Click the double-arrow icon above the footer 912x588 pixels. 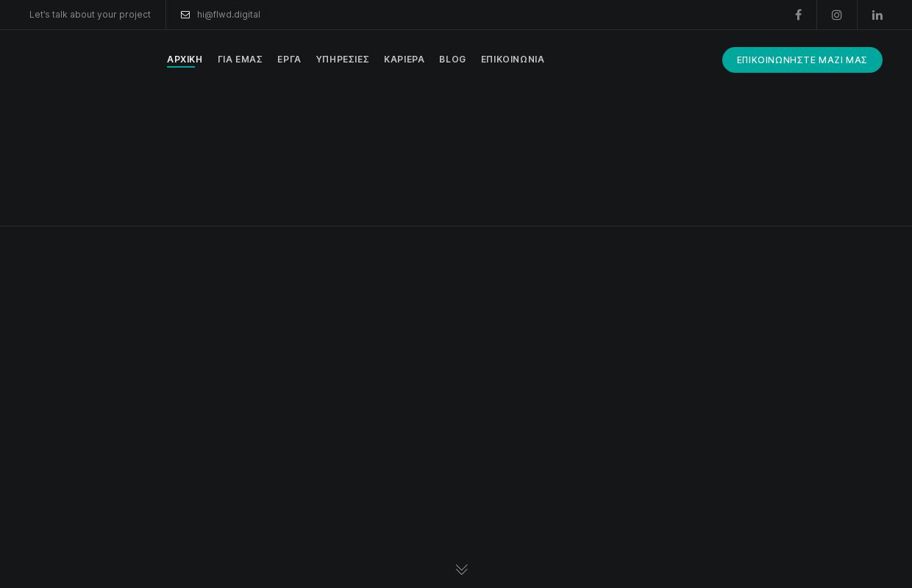click(461, 570)
